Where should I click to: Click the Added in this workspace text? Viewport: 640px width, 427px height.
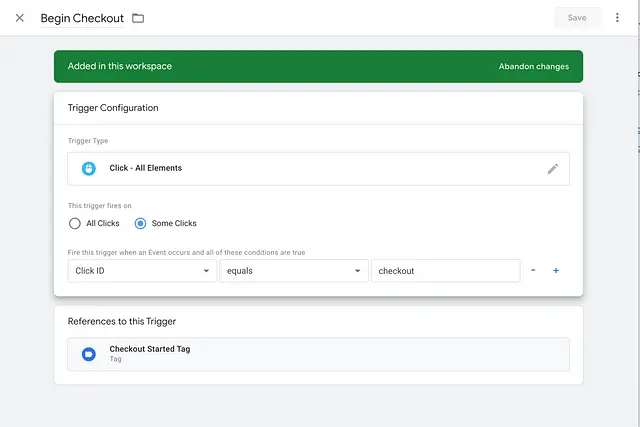[120, 67]
